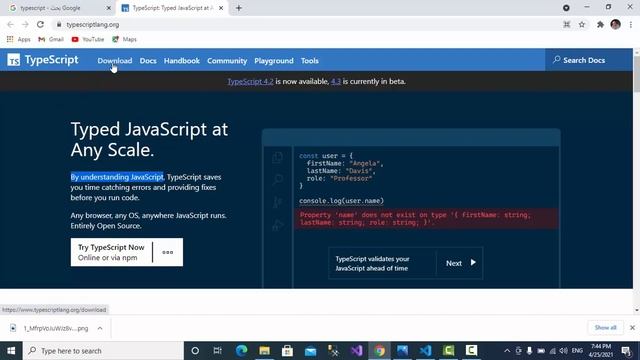Viewport: 640px width, 360px height.
Task: Expand options arrow for downloaded png file
Action: (100, 328)
